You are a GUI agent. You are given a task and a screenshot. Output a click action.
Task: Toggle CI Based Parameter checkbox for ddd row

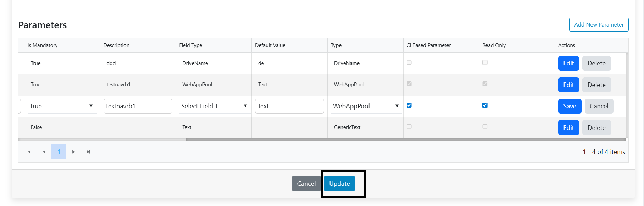pyautogui.click(x=409, y=63)
